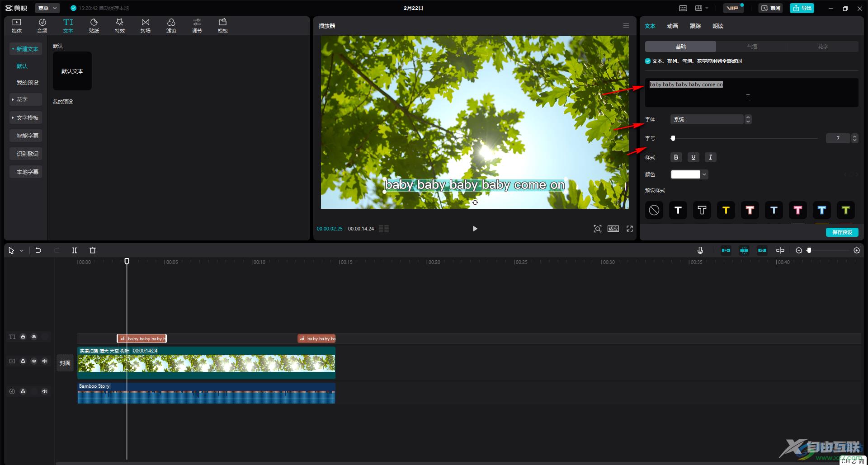Lock the video track
Screen dimensions: 868x465
click(23, 361)
